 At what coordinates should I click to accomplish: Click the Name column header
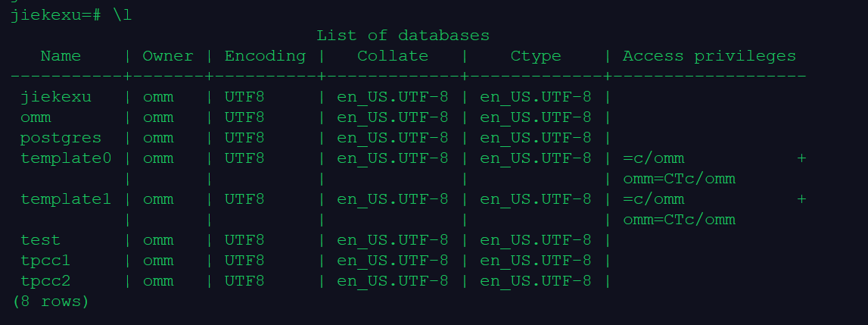pos(61,57)
